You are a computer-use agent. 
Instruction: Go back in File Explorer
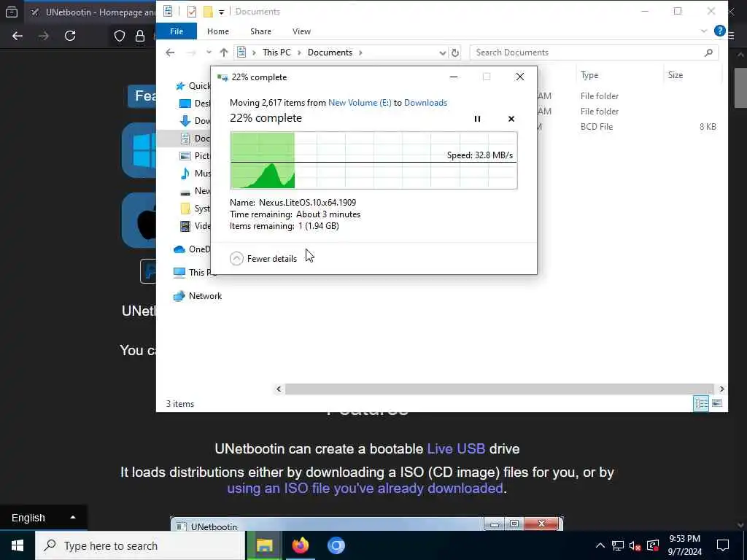coord(170,52)
